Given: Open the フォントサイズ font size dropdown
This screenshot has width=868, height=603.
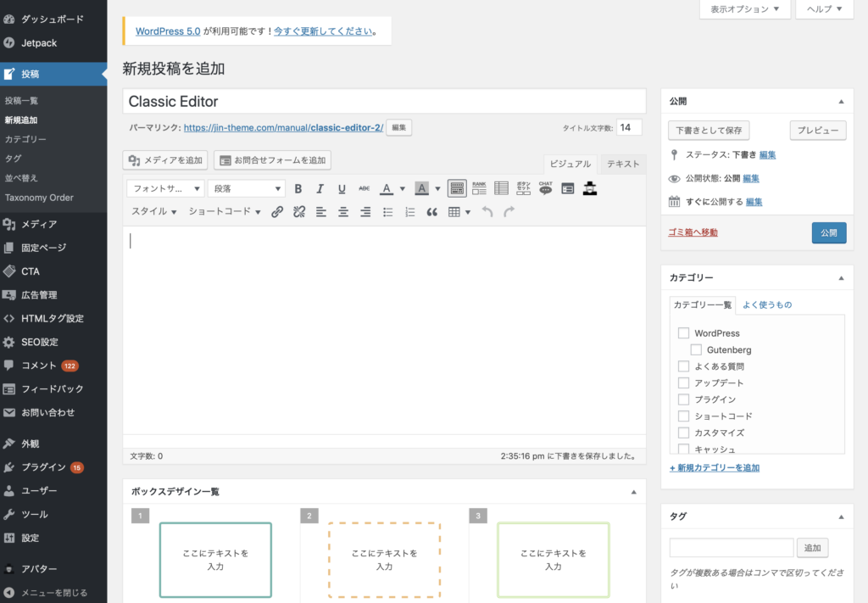Looking at the screenshot, I should [165, 188].
